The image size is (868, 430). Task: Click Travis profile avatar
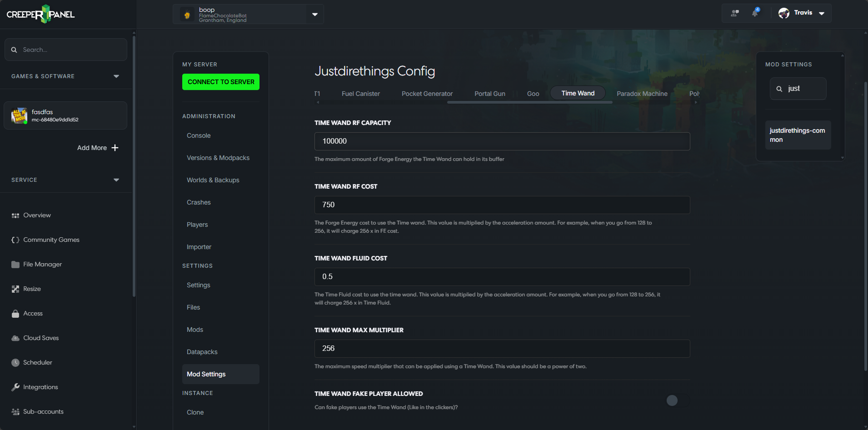click(x=784, y=13)
